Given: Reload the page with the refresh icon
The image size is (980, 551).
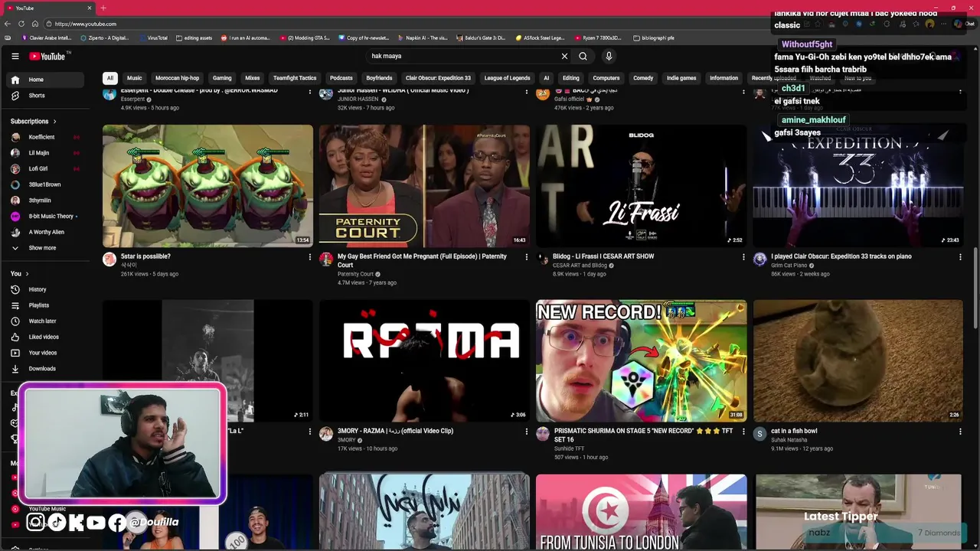Looking at the screenshot, I should point(21,24).
